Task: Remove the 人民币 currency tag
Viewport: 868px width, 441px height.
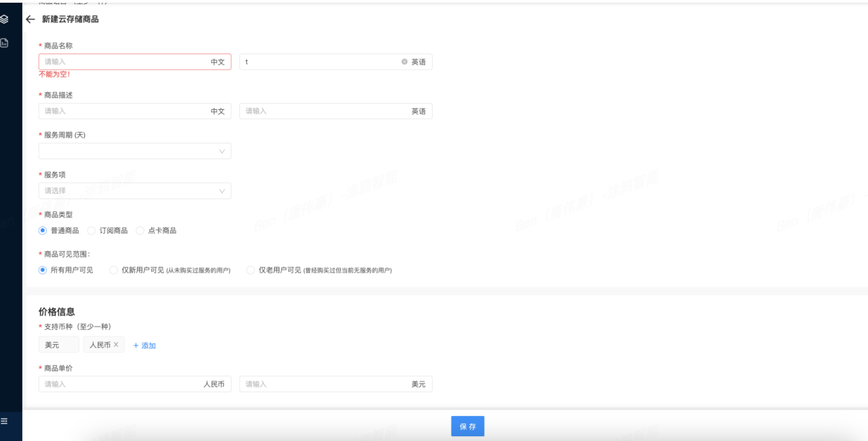Action: [116, 344]
